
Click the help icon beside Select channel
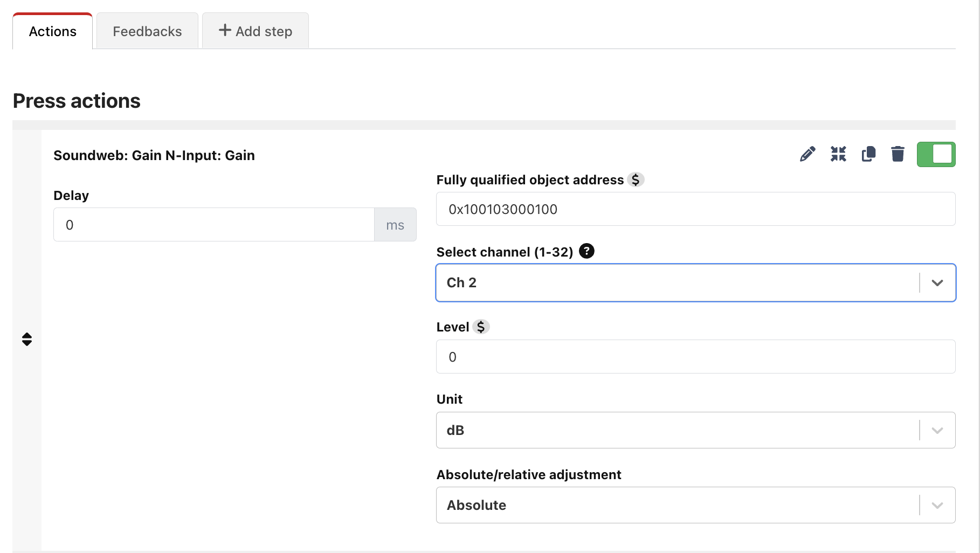click(586, 251)
